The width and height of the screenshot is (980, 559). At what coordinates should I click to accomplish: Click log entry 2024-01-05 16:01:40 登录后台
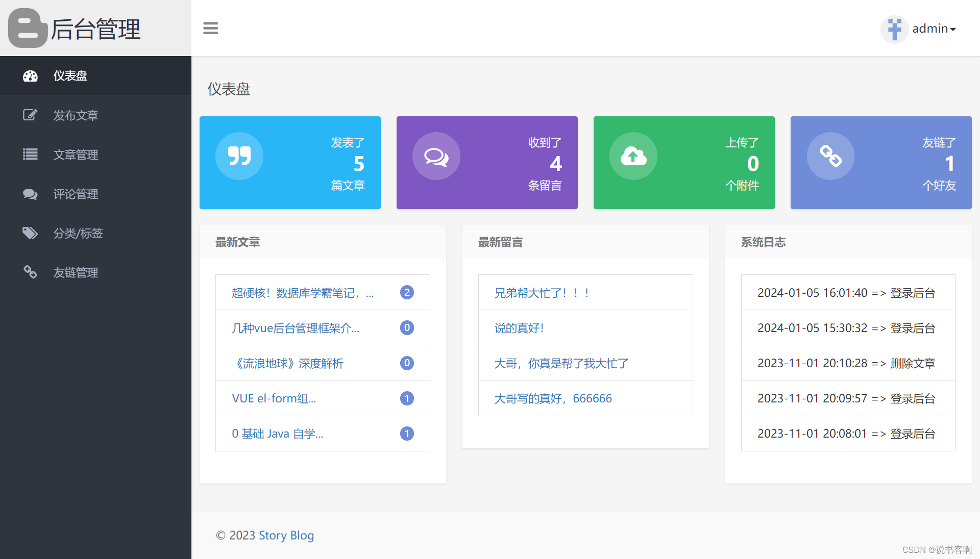click(848, 293)
